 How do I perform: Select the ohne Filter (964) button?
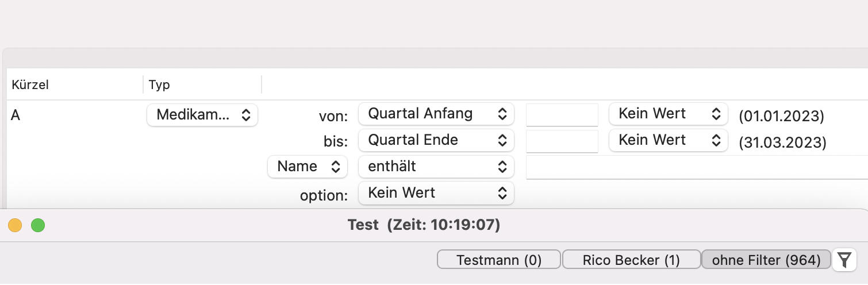pos(766,260)
